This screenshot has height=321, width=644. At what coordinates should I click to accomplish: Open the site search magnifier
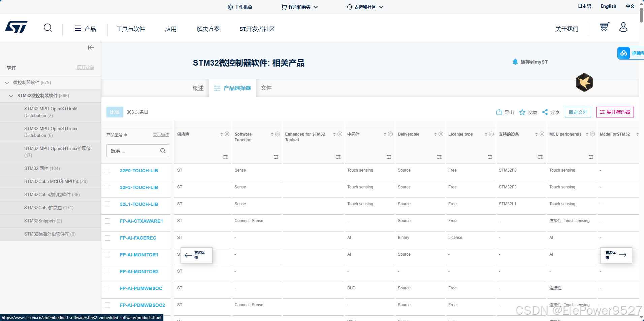pyautogui.click(x=48, y=28)
